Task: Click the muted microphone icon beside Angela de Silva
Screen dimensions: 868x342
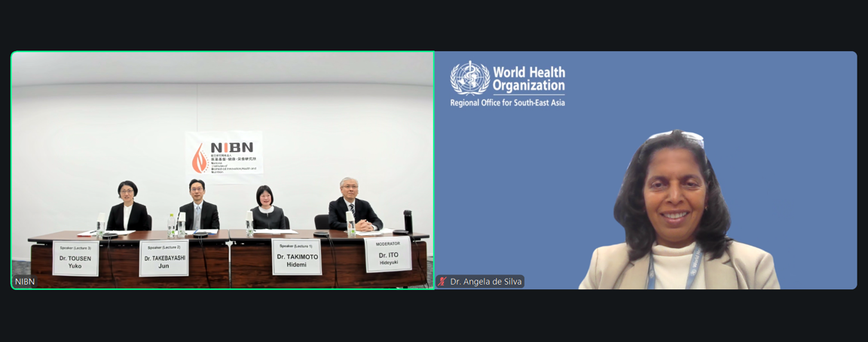Action: (442, 282)
